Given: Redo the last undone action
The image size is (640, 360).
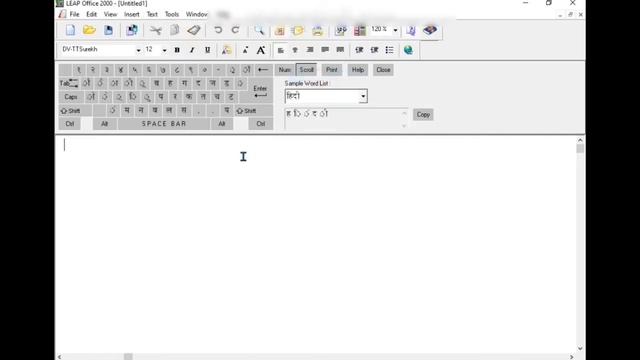Looking at the screenshot, I should click(236, 30).
